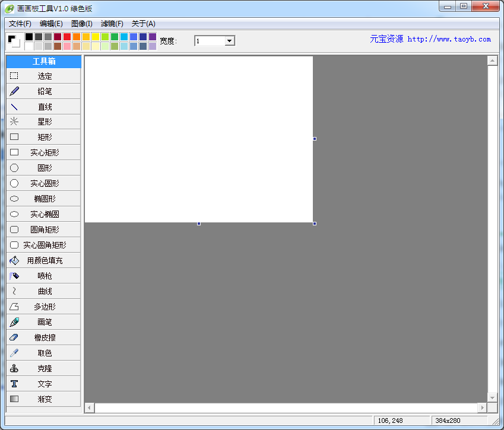Choose the 渐变 gradient tool

(x=43, y=399)
